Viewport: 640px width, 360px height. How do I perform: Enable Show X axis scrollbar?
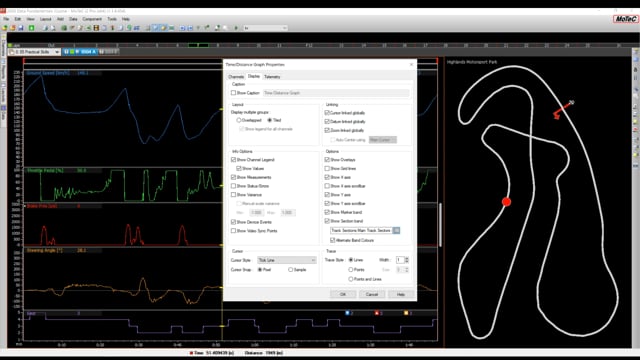(x=327, y=186)
